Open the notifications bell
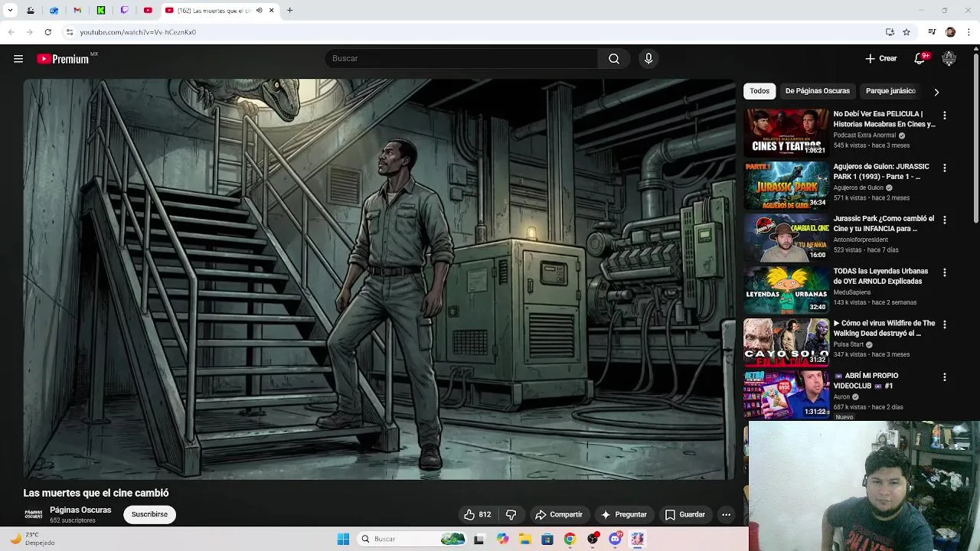The height and width of the screenshot is (551, 980). click(920, 58)
